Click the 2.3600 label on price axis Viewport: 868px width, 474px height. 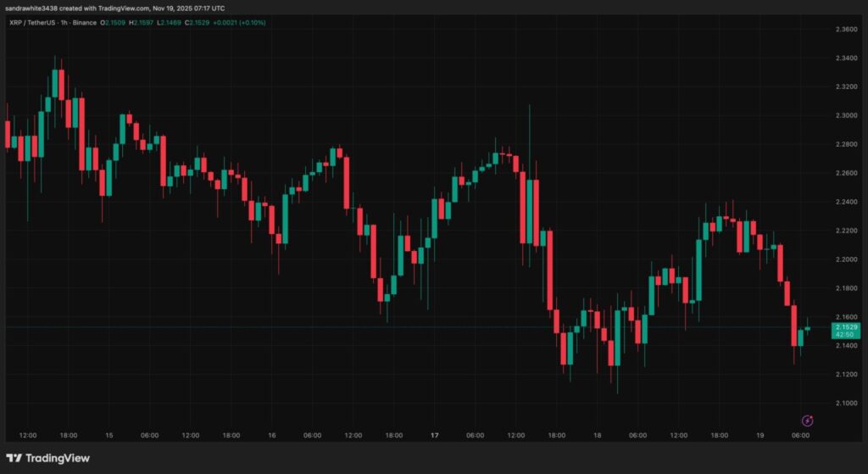pyautogui.click(x=846, y=29)
